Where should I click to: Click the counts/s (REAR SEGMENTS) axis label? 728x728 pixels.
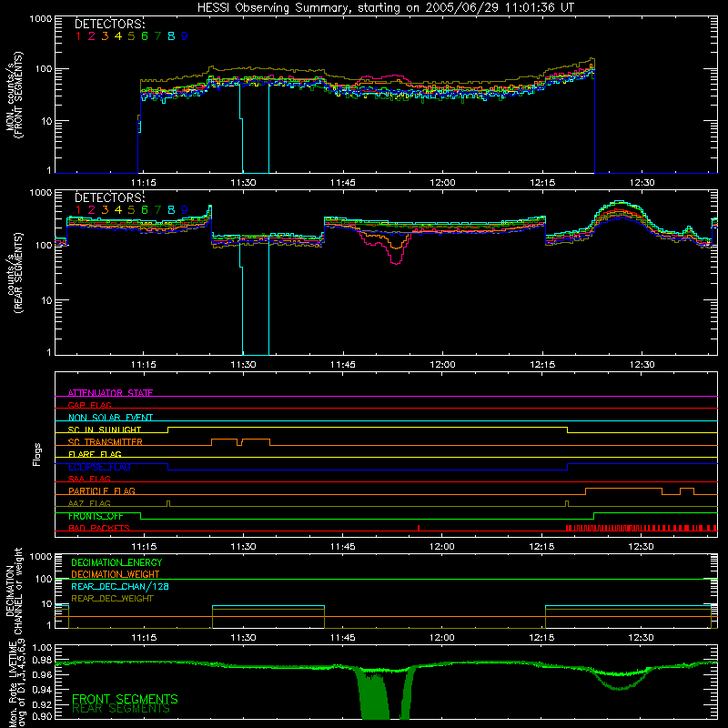15,273
